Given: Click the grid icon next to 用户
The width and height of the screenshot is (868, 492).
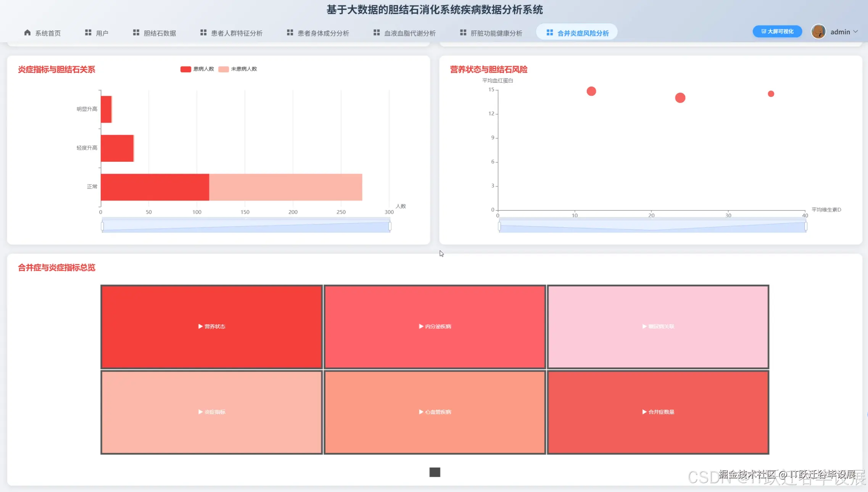Looking at the screenshot, I should pyautogui.click(x=88, y=33).
